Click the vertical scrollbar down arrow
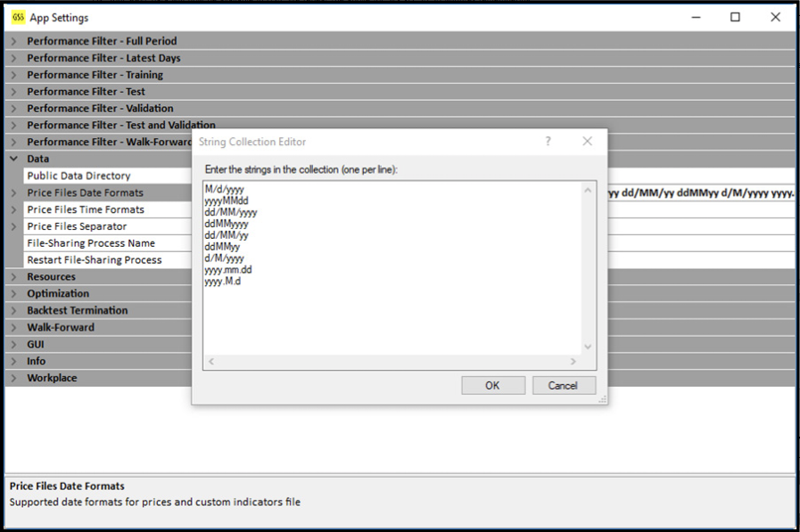The image size is (800, 532). pos(587,347)
